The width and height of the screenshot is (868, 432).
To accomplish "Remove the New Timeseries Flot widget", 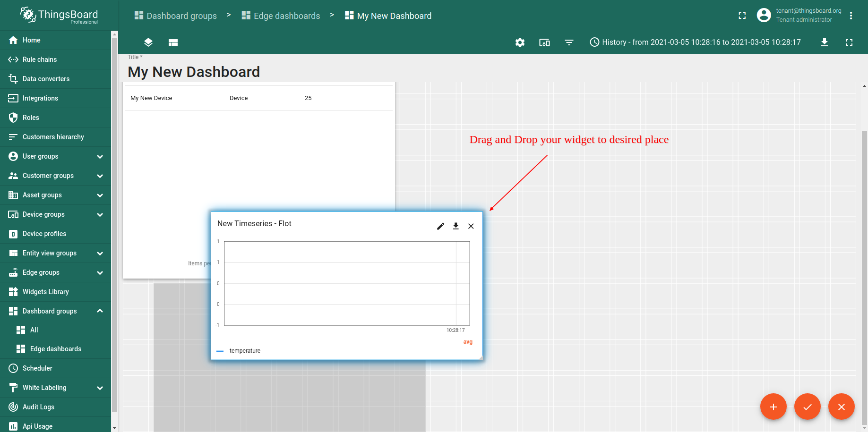I will pyautogui.click(x=471, y=226).
